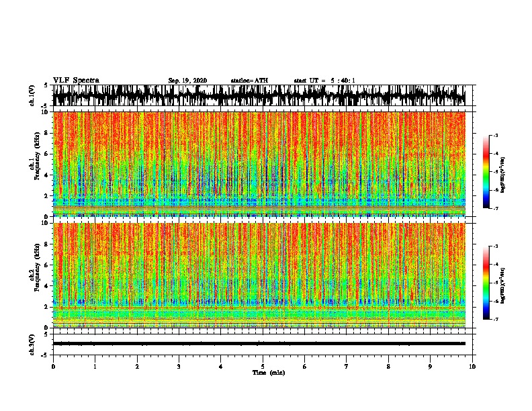Click the ch.2 colorbar log(PSD) units label

click(x=503, y=286)
